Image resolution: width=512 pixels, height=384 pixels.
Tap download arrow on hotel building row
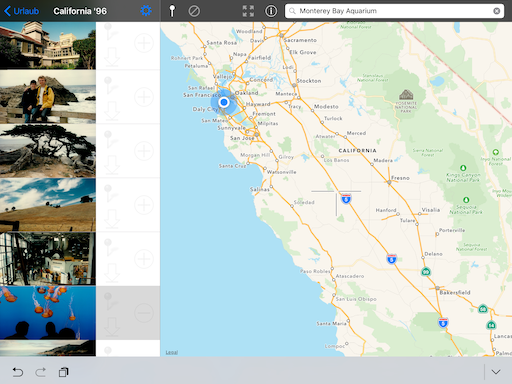tap(112, 57)
